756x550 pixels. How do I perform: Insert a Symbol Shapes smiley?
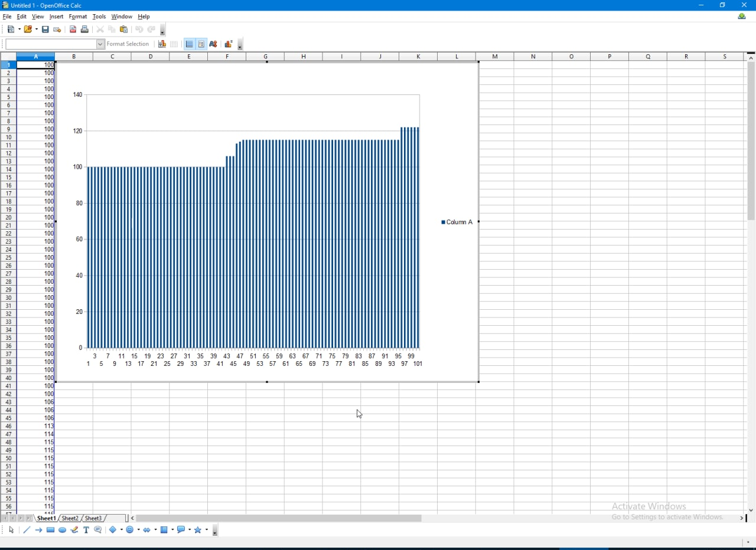pyautogui.click(x=129, y=530)
